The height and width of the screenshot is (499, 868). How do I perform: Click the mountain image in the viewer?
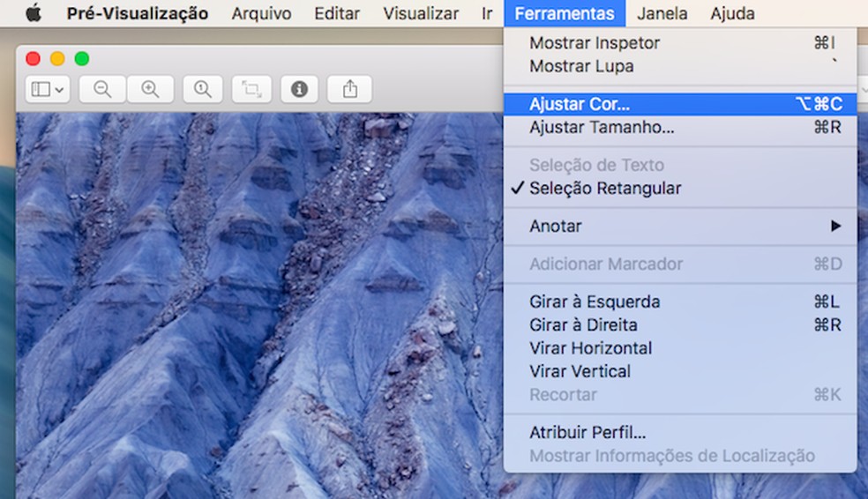260,305
